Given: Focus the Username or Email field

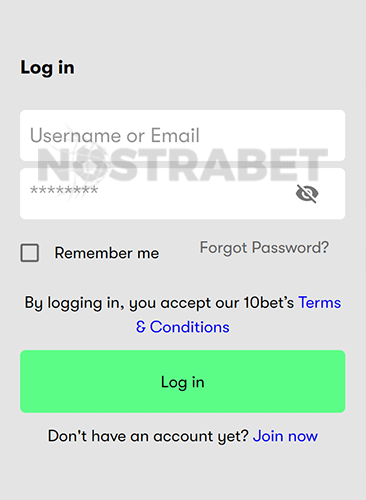Looking at the screenshot, I should [182, 135].
